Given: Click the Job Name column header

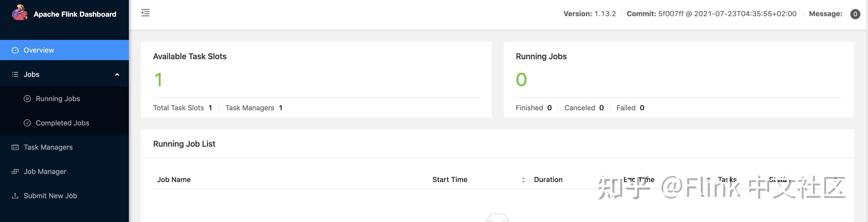Looking at the screenshot, I should [174, 180].
